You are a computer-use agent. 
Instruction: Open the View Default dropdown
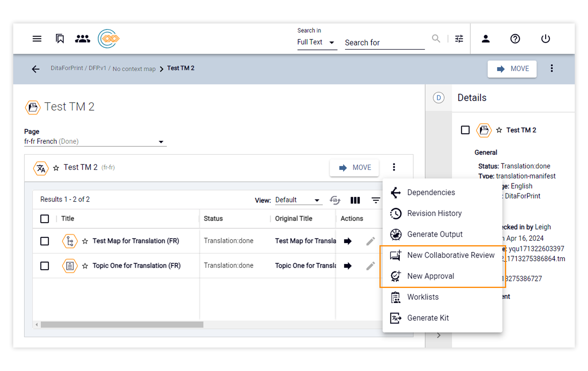click(x=298, y=200)
